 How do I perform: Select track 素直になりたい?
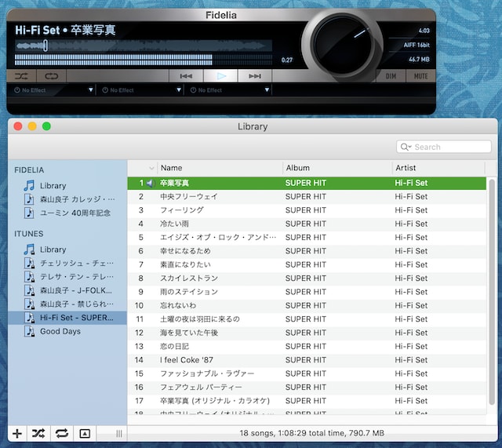pos(307,265)
